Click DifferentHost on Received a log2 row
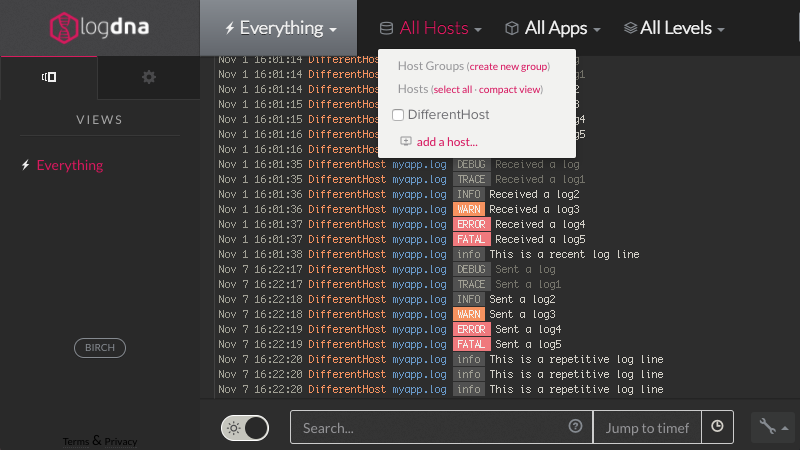The width and height of the screenshot is (800, 450). coord(347,194)
